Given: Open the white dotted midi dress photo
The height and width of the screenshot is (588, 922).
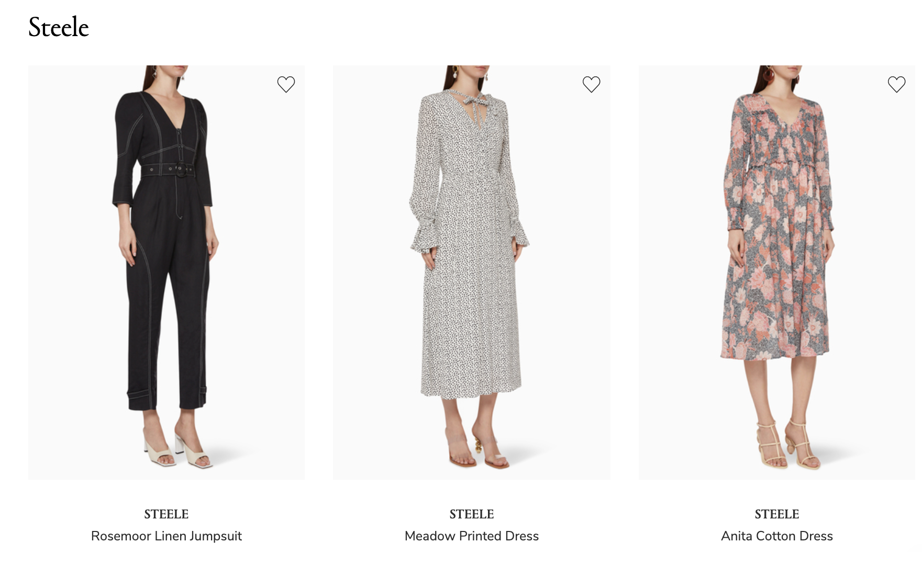Looking at the screenshot, I should (x=472, y=272).
